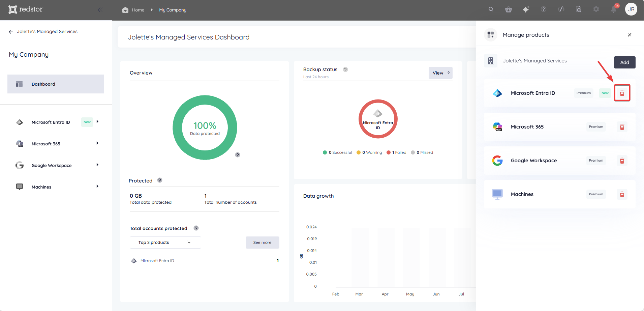Click building icon beside Jolette's Managed Services
The image size is (644, 311).
tap(491, 61)
